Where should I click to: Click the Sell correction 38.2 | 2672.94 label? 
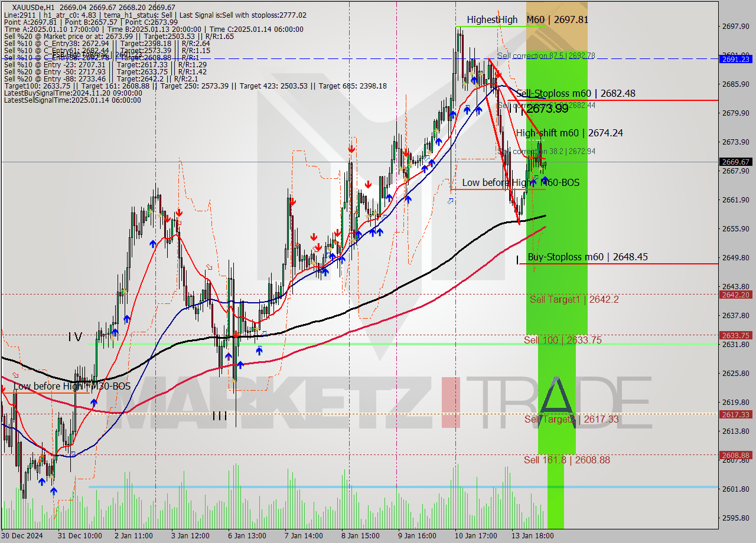tap(546, 152)
